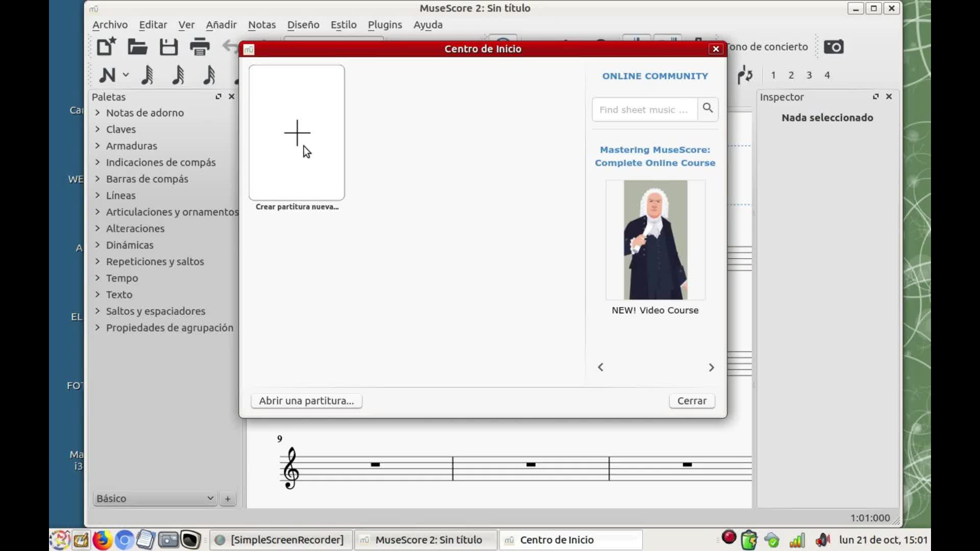Save score with floppy disk icon
Viewport: 980px width, 551px height.
tap(168, 47)
